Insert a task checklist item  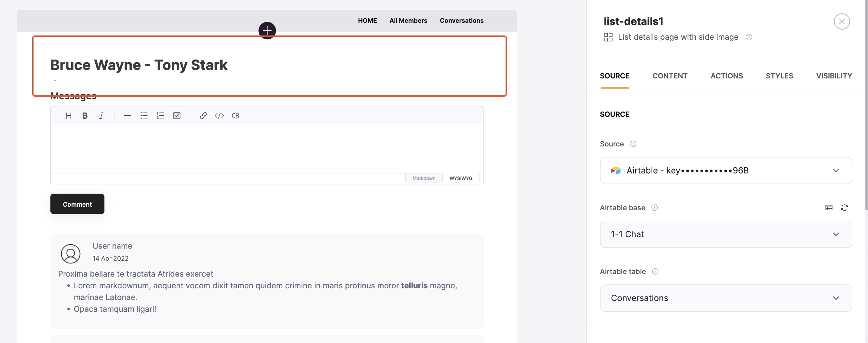(x=177, y=116)
